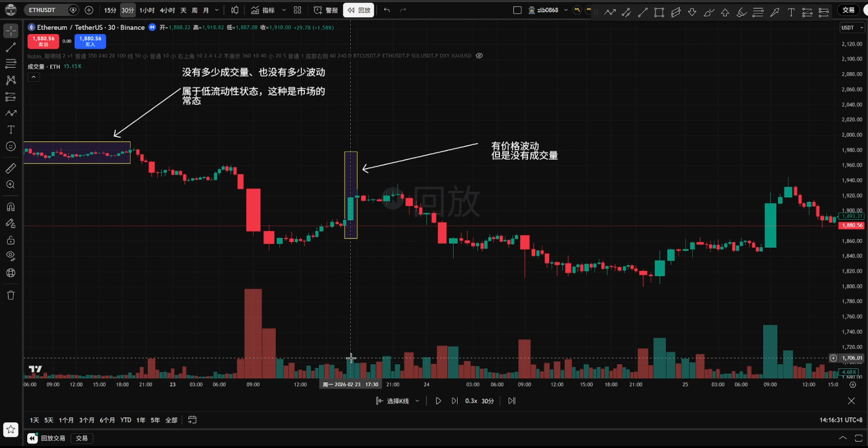Toggle the lock-all-drawings padlock
The height and width of the screenshot is (448, 868).
(x=10, y=240)
